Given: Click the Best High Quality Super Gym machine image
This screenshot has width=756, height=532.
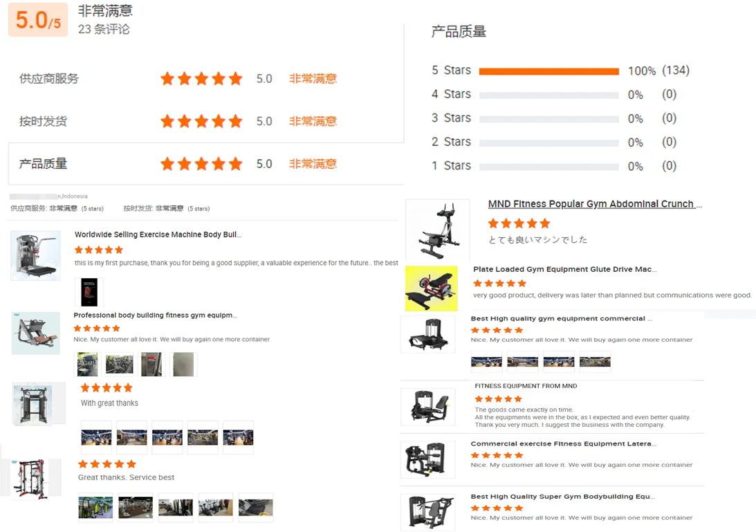Looking at the screenshot, I should pos(428,512).
